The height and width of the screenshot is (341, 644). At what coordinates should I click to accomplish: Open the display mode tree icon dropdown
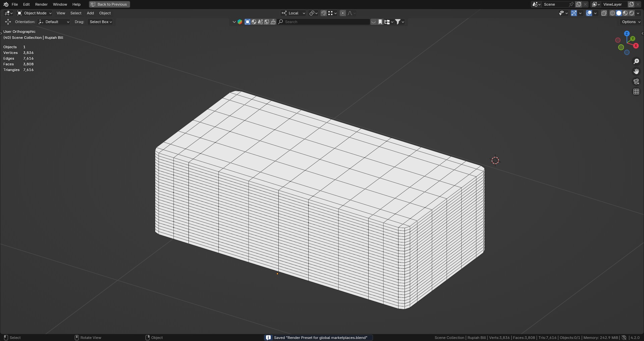(389, 22)
